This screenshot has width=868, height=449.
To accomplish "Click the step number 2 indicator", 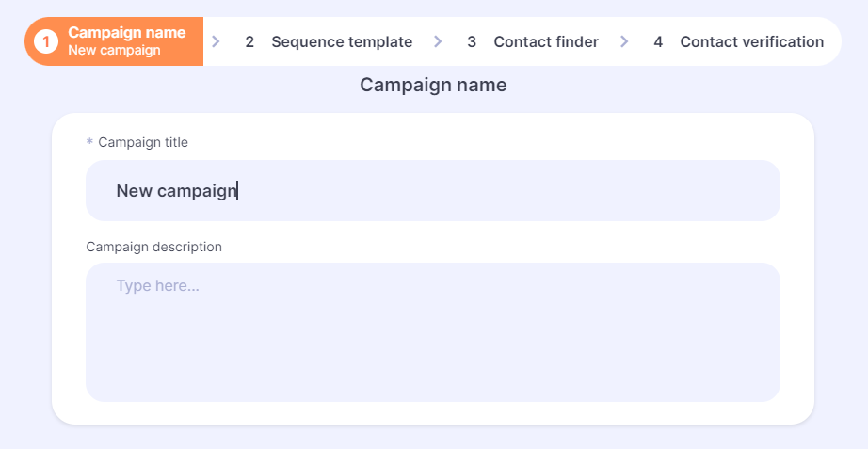I will [x=249, y=42].
